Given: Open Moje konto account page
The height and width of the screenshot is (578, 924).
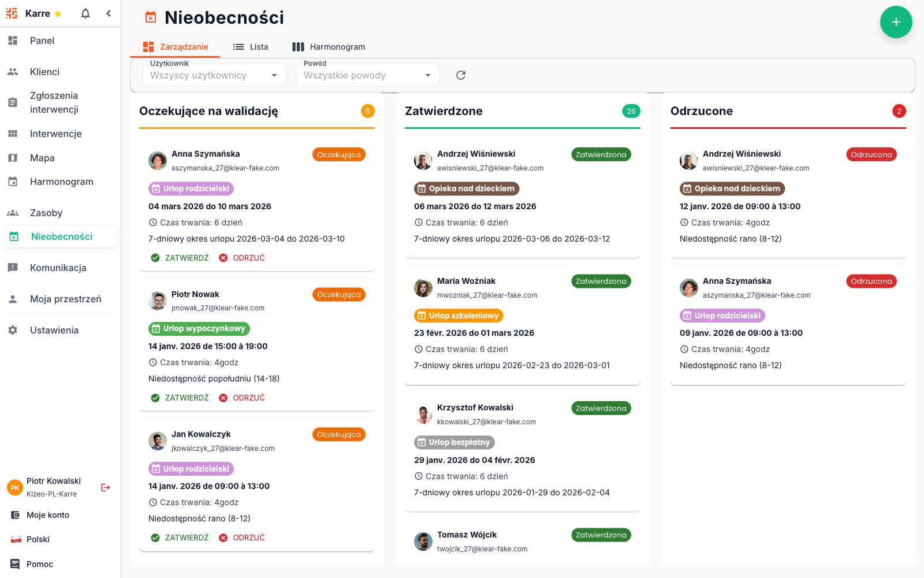Looking at the screenshot, I should (47, 515).
